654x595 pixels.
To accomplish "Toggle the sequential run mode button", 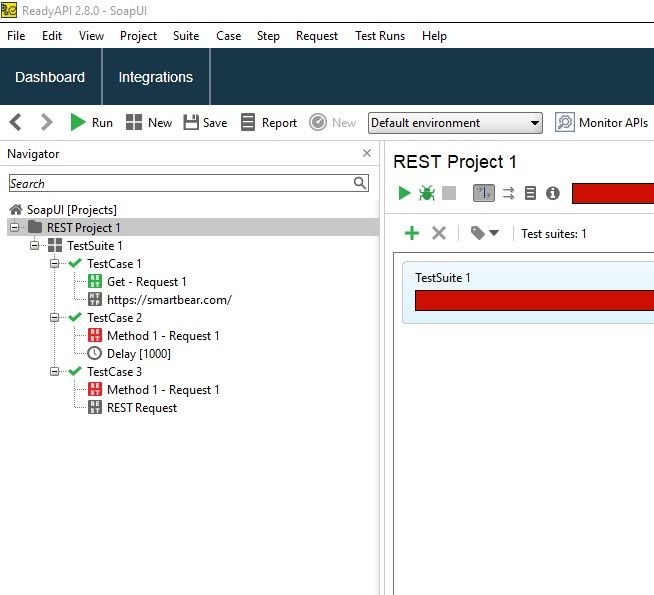I will pyautogui.click(x=483, y=193).
